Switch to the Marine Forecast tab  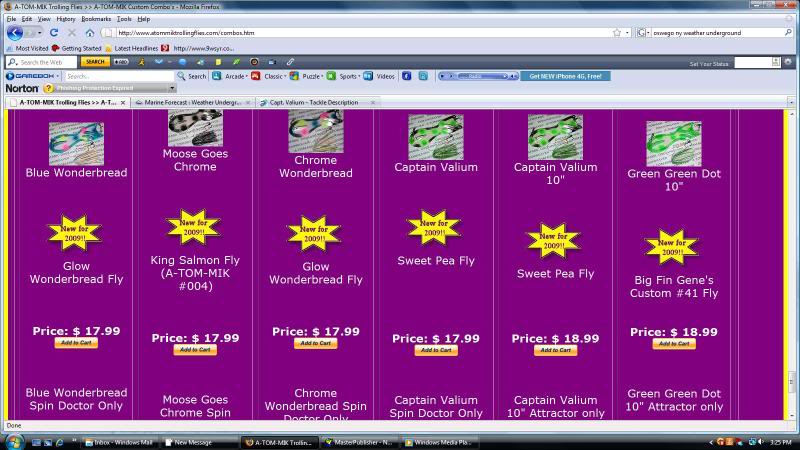click(192, 102)
